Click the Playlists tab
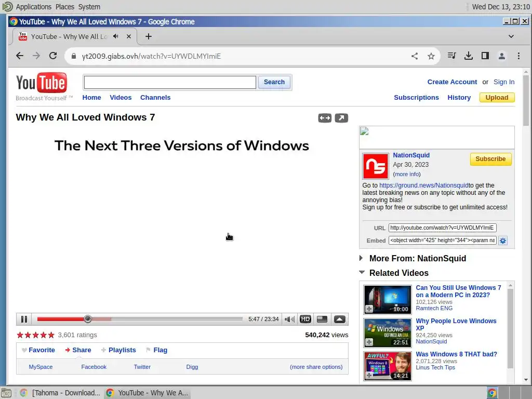 [x=118, y=350]
